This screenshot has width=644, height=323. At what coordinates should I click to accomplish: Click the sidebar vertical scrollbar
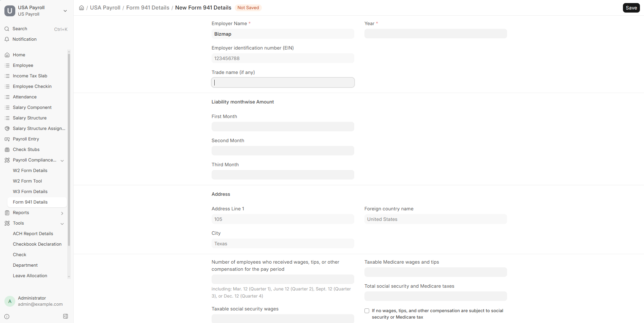coord(69,149)
